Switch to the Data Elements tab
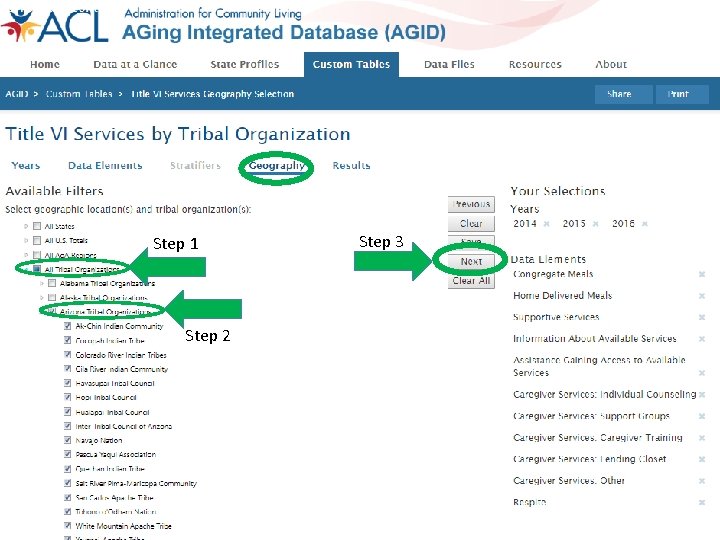The height and width of the screenshot is (540, 720). click(105, 166)
